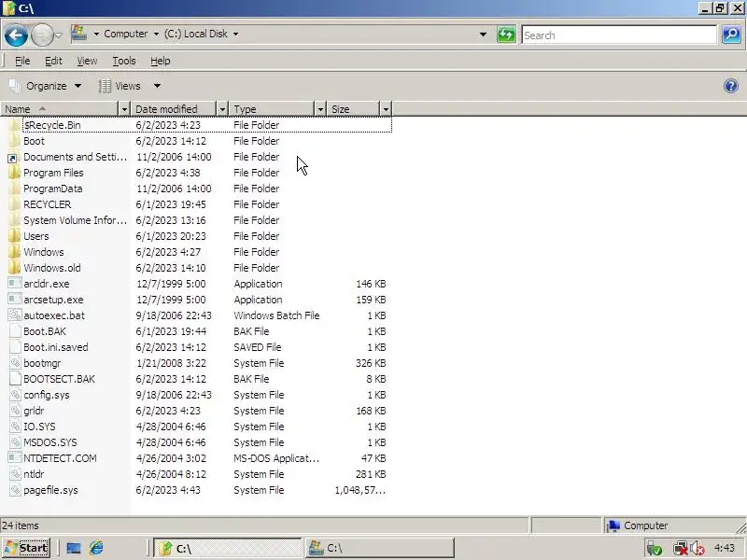747x560 pixels.
Task: Click the muted volume tray icon
Action: [x=698, y=549]
